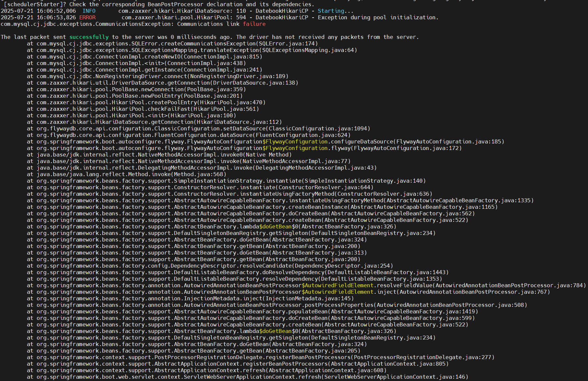Click HikariPool.<init> stack line
Image resolution: width=588 pixels, height=381 pixels.
pyautogui.click(x=131, y=116)
